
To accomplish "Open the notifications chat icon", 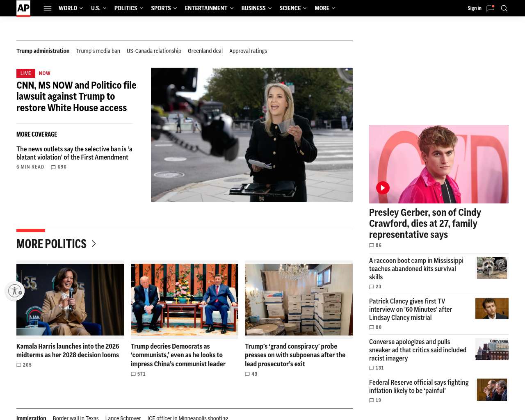I will 490,8.
